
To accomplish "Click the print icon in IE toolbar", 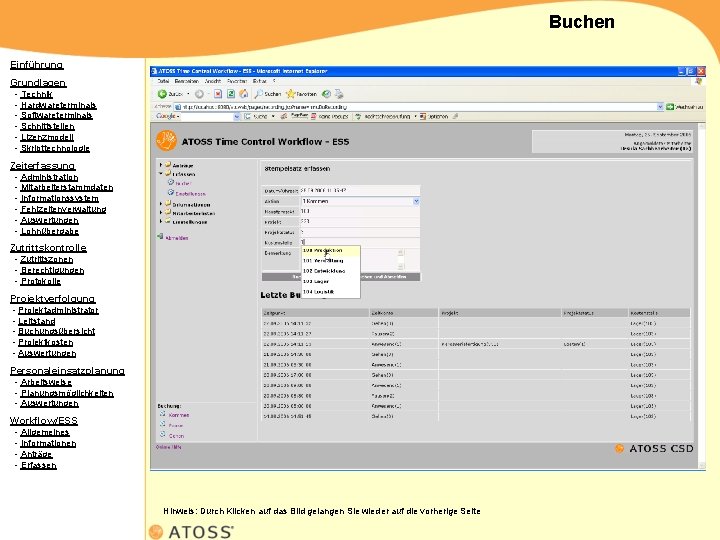I will tap(339, 94).
